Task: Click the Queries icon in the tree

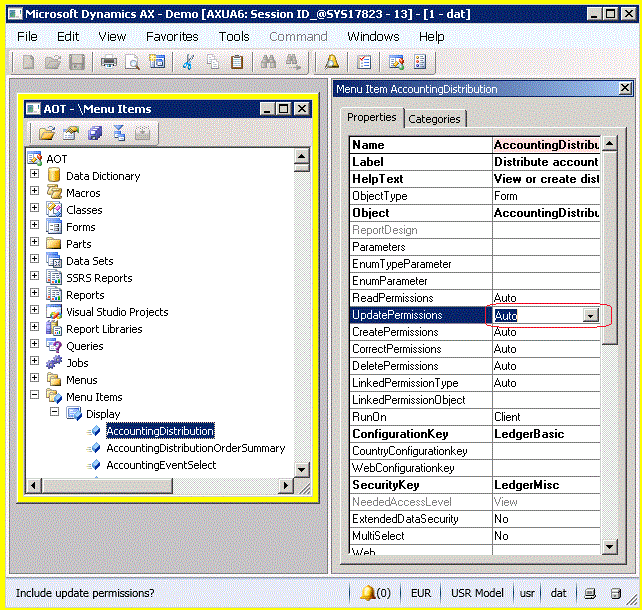Action: point(54,346)
